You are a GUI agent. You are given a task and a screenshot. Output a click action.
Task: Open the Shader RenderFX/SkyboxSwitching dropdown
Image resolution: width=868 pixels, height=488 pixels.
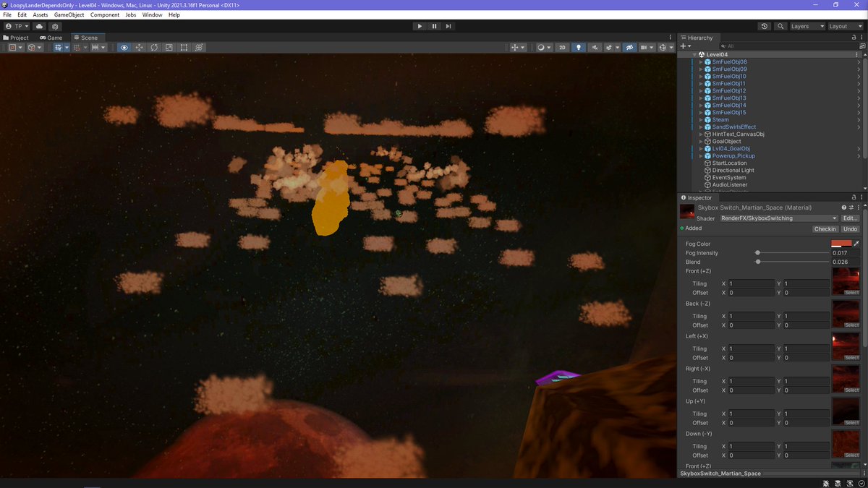pos(779,218)
